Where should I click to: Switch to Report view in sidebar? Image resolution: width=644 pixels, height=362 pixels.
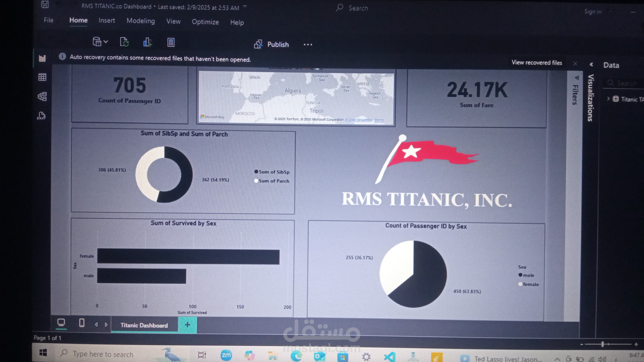tap(42, 58)
